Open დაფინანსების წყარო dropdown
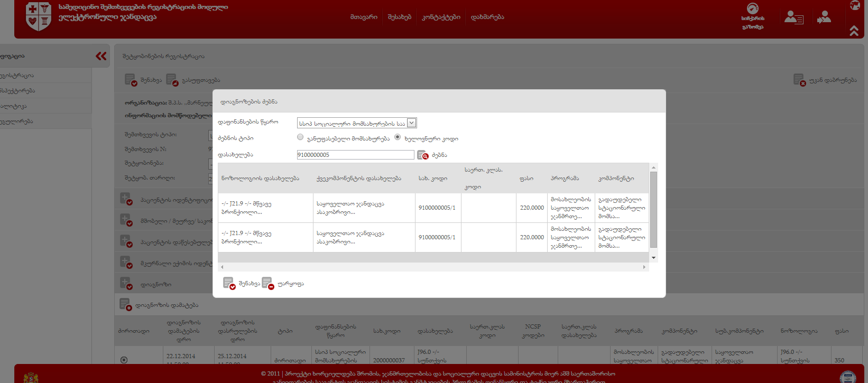The height and width of the screenshot is (383, 868). 411,123
